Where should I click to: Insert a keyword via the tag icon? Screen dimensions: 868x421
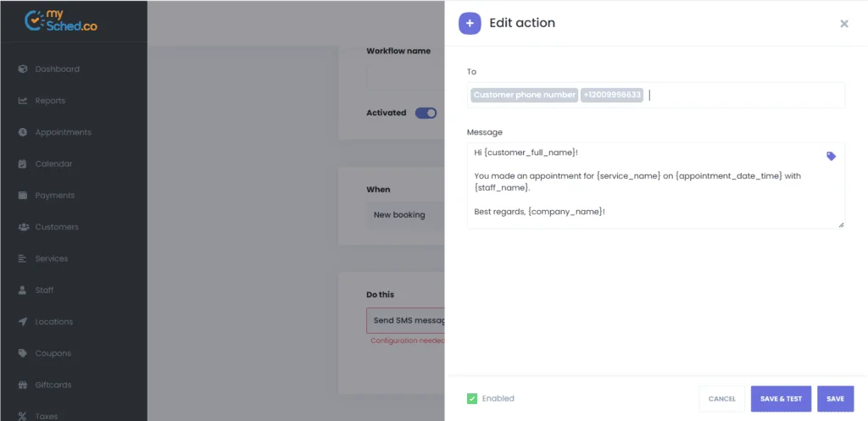pyautogui.click(x=831, y=157)
